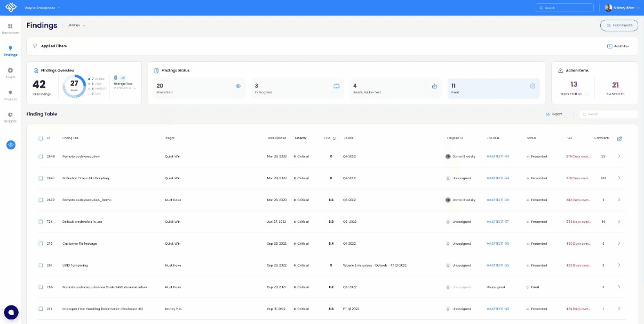Go to the Assets sidebar section
The width and height of the screenshot is (644, 324).
click(x=10, y=73)
